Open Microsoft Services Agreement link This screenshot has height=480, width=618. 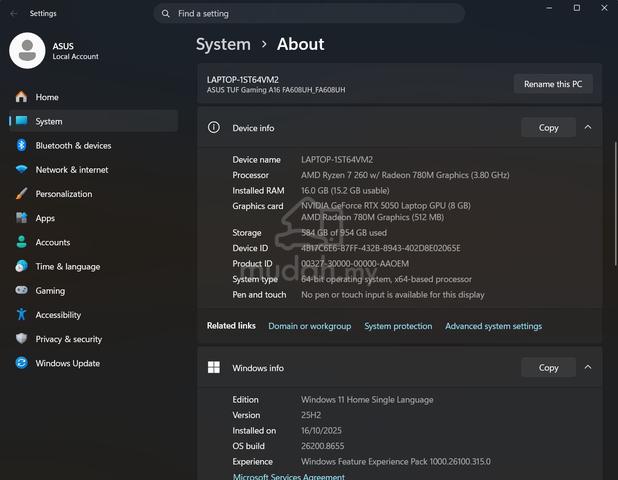pyautogui.click(x=289, y=476)
